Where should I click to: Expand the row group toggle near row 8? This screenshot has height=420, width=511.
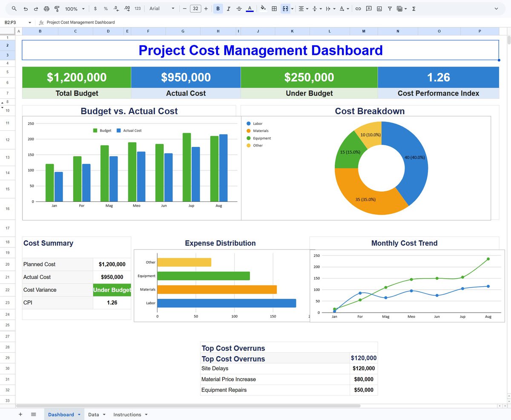pos(3,103)
